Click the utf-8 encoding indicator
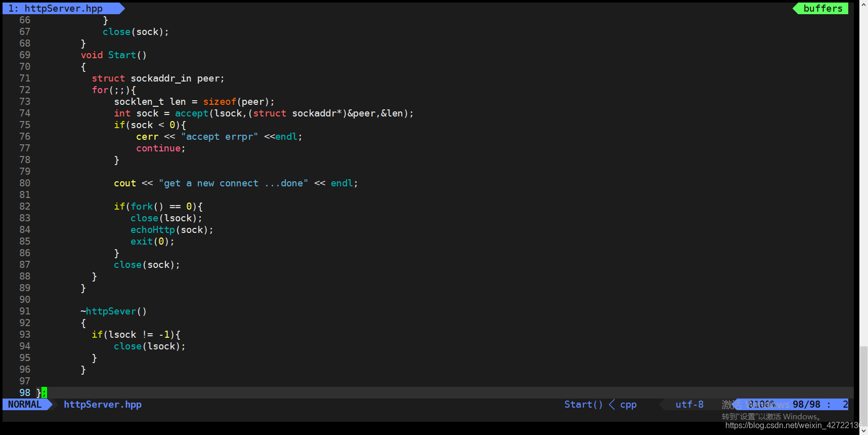The image size is (868, 435). [x=689, y=404]
